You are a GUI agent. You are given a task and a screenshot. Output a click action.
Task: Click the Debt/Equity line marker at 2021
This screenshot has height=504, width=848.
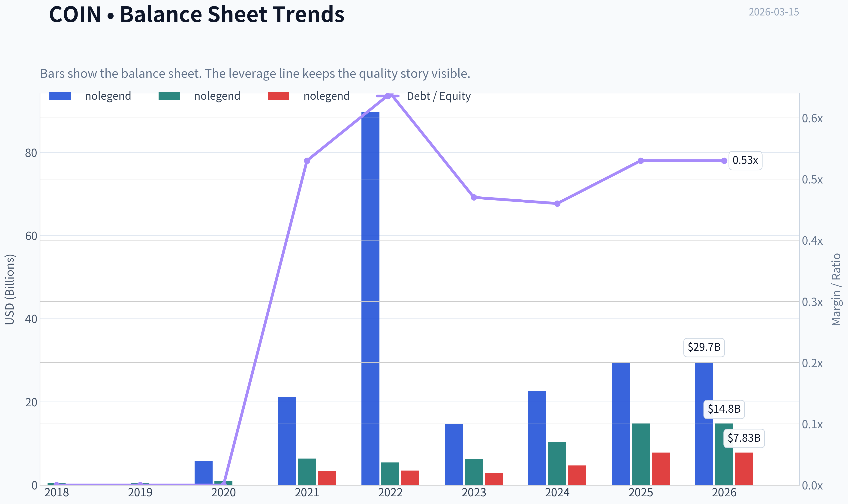[x=307, y=161]
